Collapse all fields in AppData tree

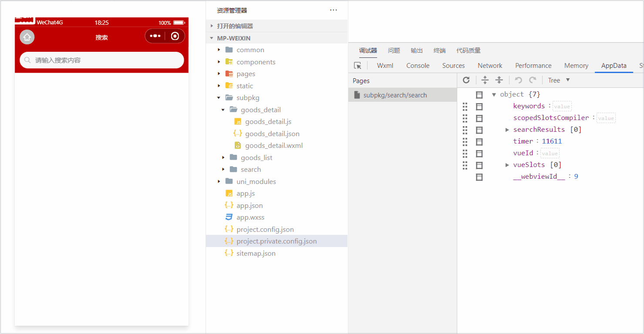click(x=499, y=80)
